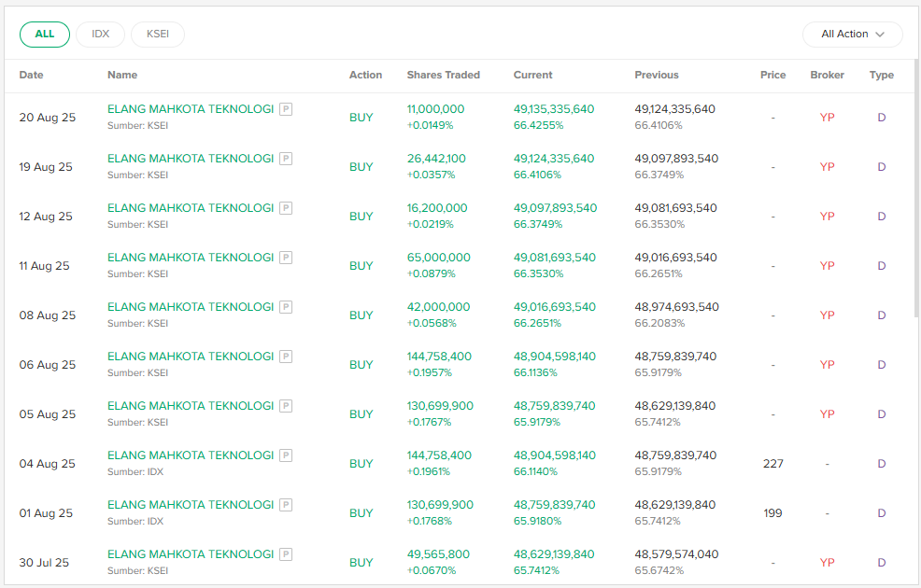Switch to the KSEI filter tab
Viewport: 921px width, 588px height.
[x=158, y=34]
